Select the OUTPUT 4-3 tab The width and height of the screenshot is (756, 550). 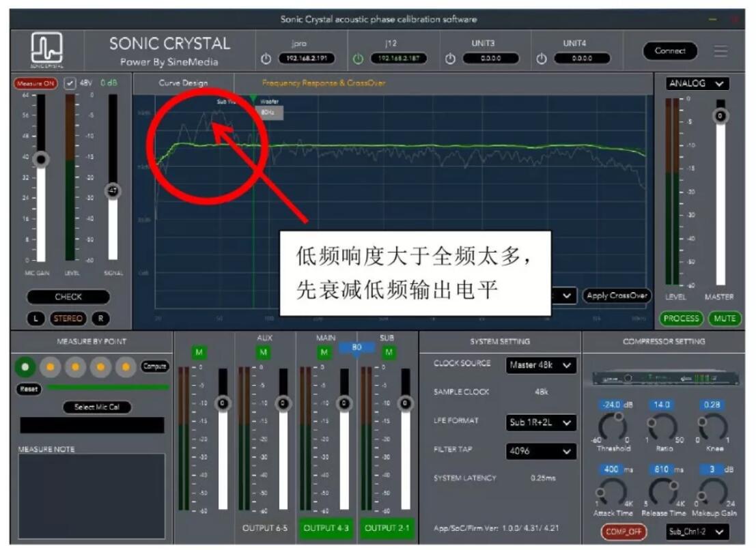tap(326, 528)
